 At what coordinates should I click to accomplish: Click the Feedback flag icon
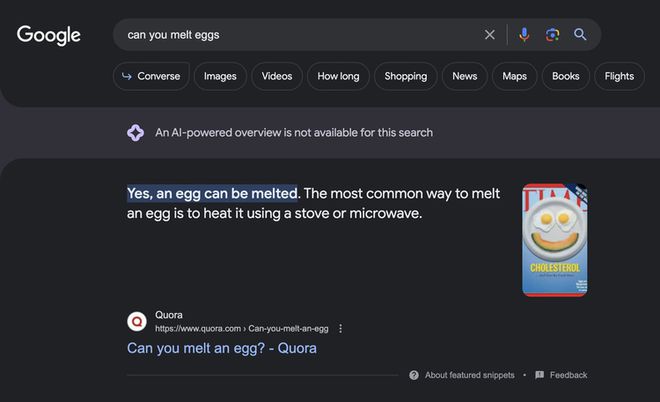(540, 375)
